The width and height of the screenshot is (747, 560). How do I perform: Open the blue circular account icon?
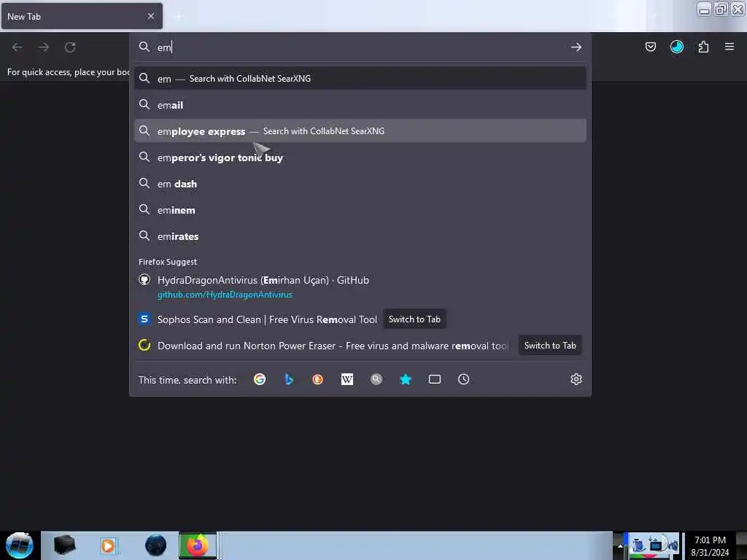676,47
